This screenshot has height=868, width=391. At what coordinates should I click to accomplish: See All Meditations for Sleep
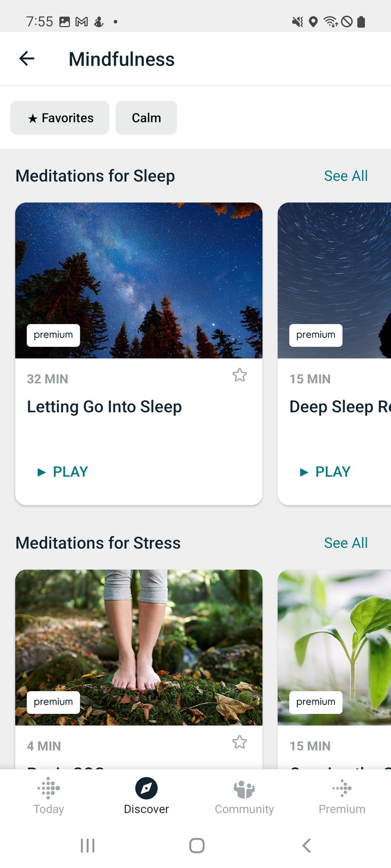(346, 176)
